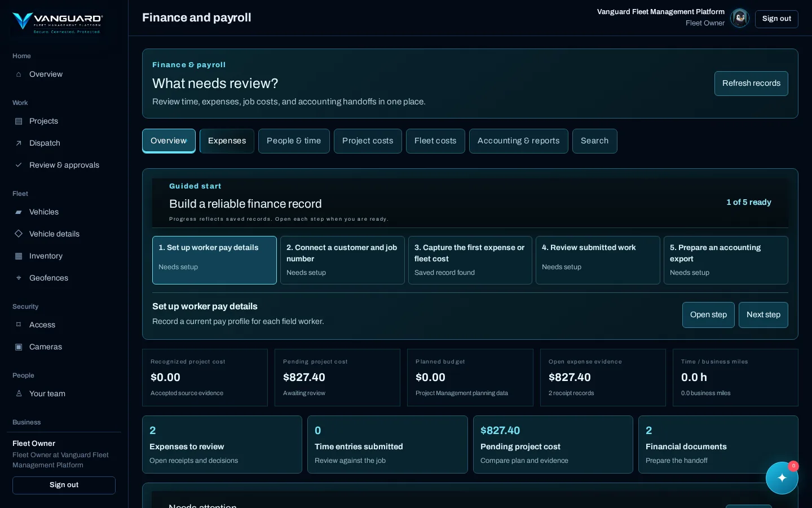Switch to the Expenses tab
Image resolution: width=812 pixels, height=508 pixels.
pos(227,141)
